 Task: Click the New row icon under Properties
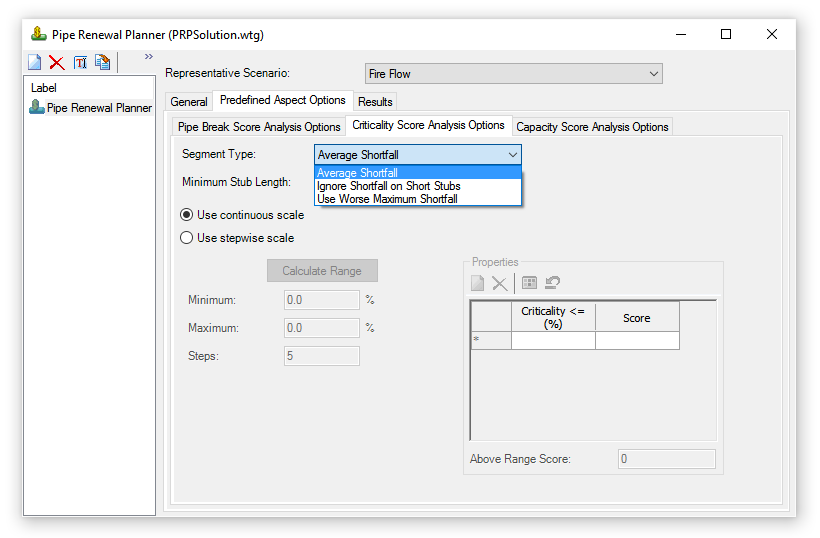pyautogui.click(x=478, y=283)
